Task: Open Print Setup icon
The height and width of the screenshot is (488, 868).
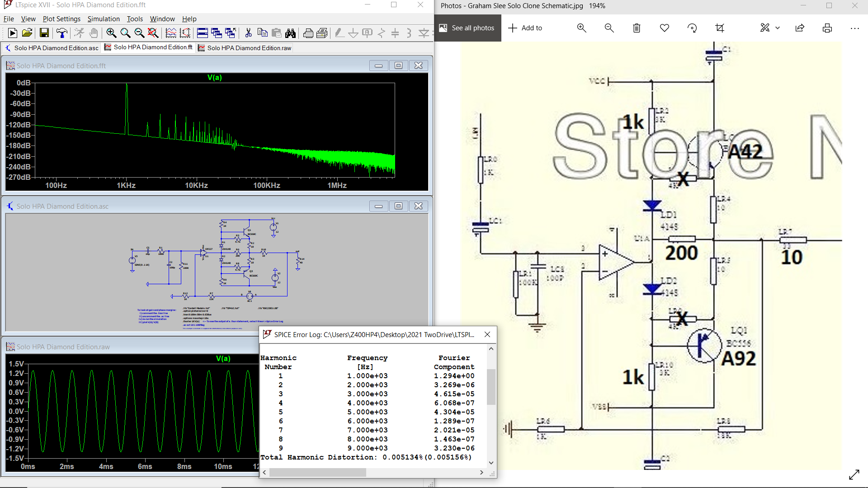Action: coord(308,33)
